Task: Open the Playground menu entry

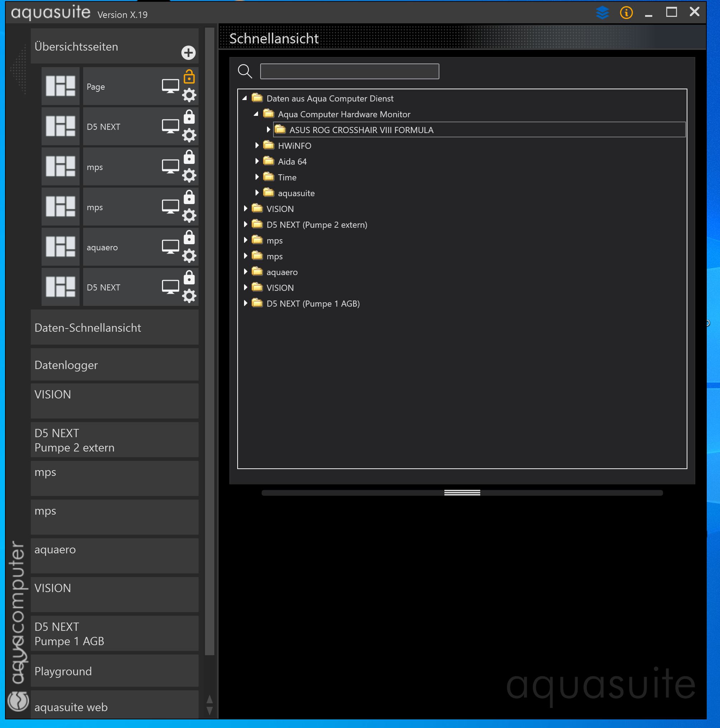Action: 114,671
